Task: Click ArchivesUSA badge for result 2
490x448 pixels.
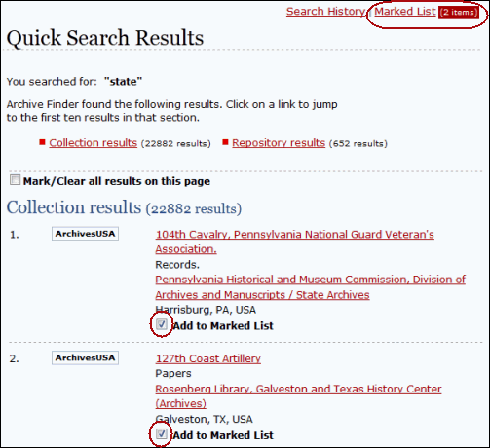Action: tap(85, 357)
